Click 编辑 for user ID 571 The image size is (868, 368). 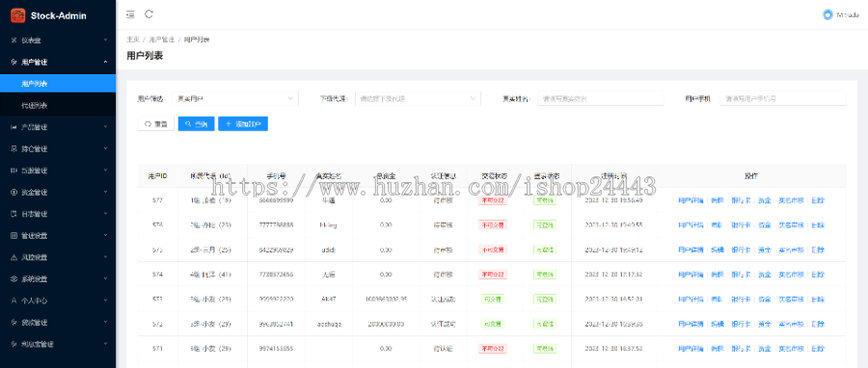[717, 349]
